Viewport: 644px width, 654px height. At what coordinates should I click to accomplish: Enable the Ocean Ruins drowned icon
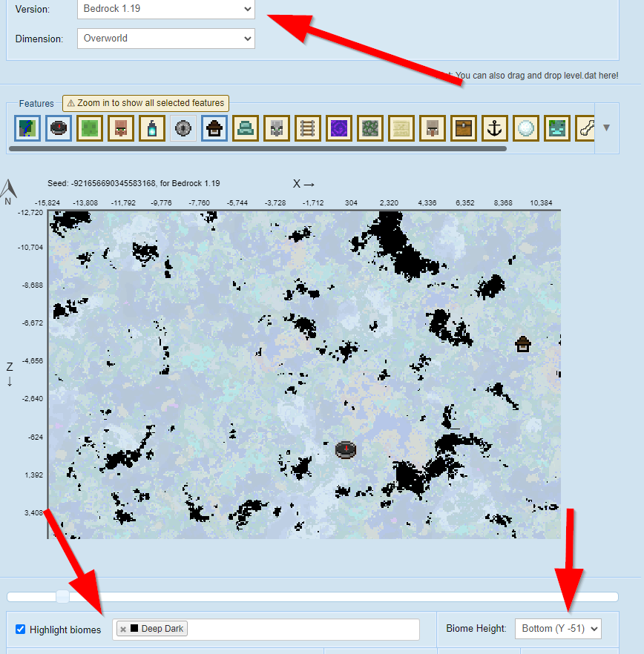click(x=557, y=128)
